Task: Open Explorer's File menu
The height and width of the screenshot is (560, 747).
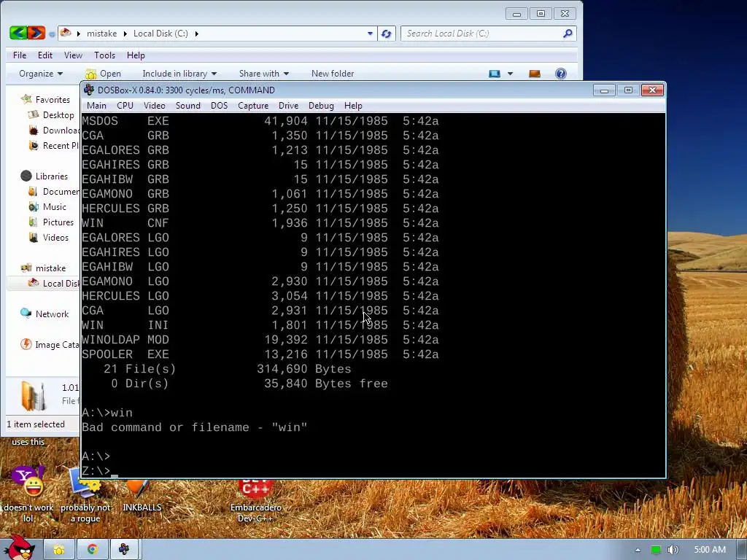Action: coord(20,55)
